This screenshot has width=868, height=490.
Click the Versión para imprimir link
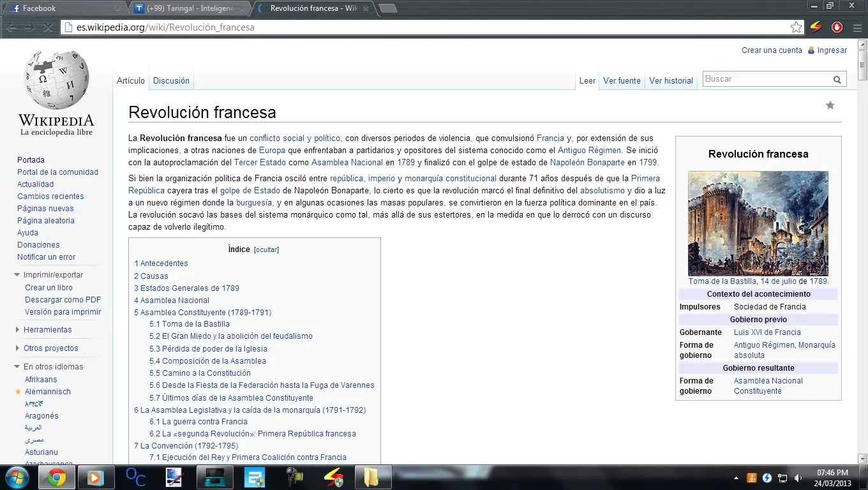(63, 312)
